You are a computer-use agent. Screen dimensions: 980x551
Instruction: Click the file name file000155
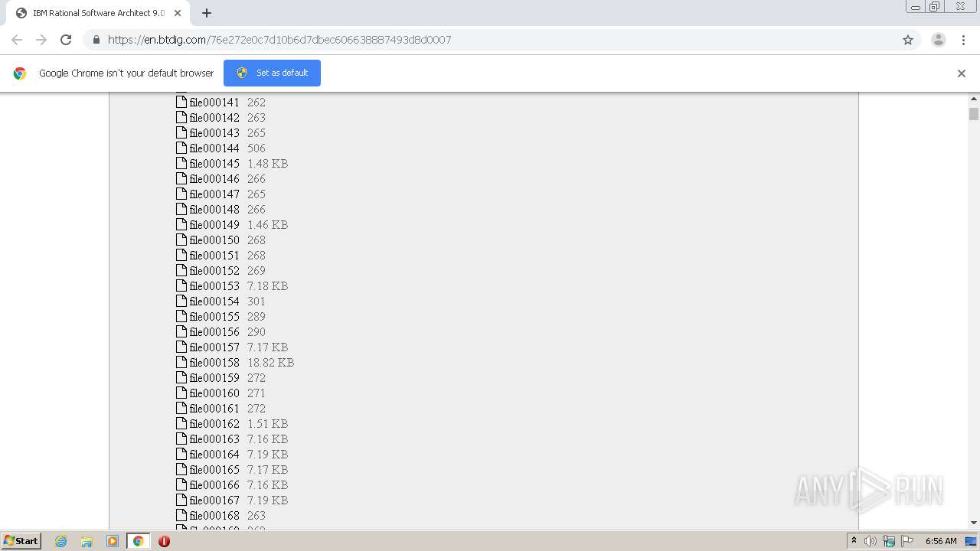(x=214, y=317)
